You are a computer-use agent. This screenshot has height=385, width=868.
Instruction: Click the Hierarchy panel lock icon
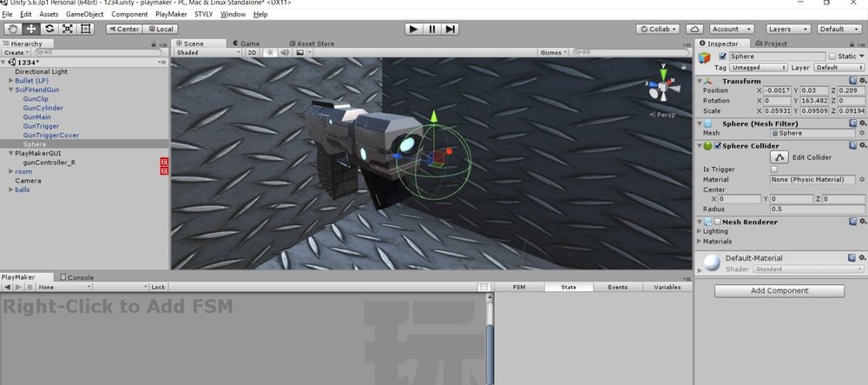[154, 43]
